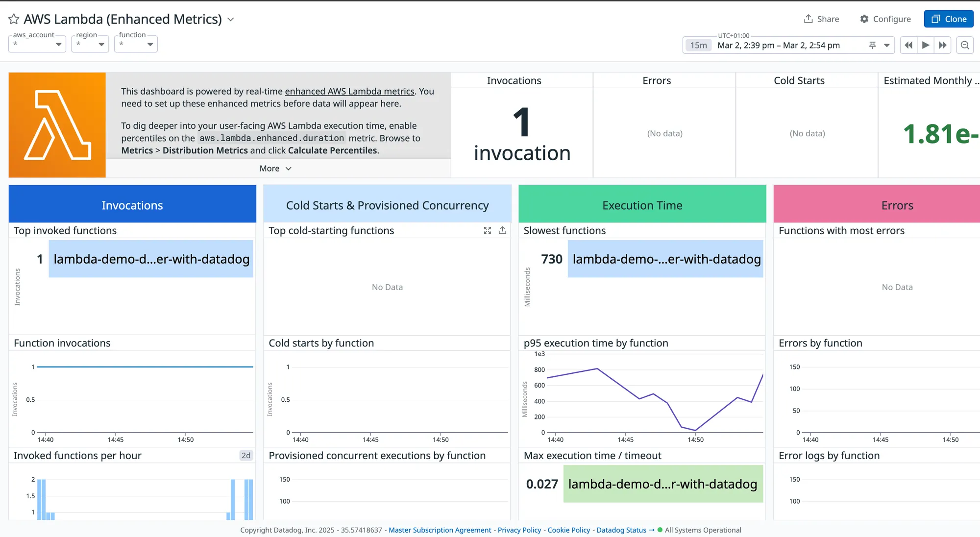Expand the dashboard title chevron menu

click(231, 20)
